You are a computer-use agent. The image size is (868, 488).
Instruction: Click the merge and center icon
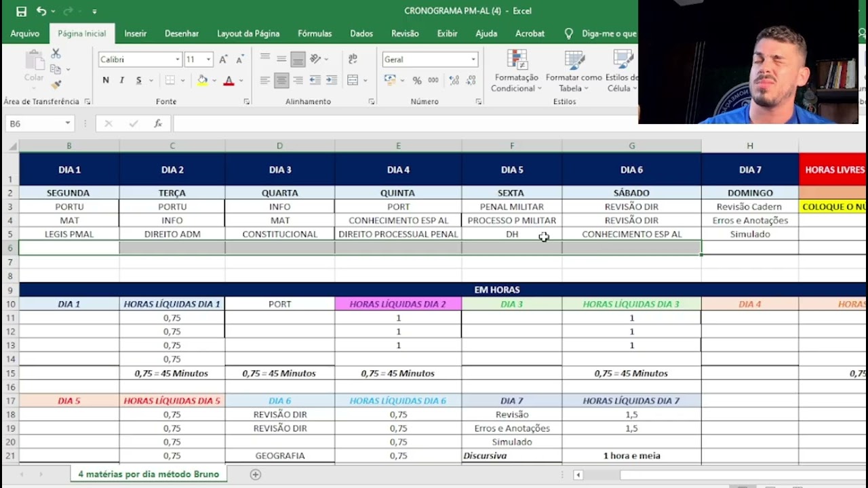pyautogui.click(x=353, y=80)
